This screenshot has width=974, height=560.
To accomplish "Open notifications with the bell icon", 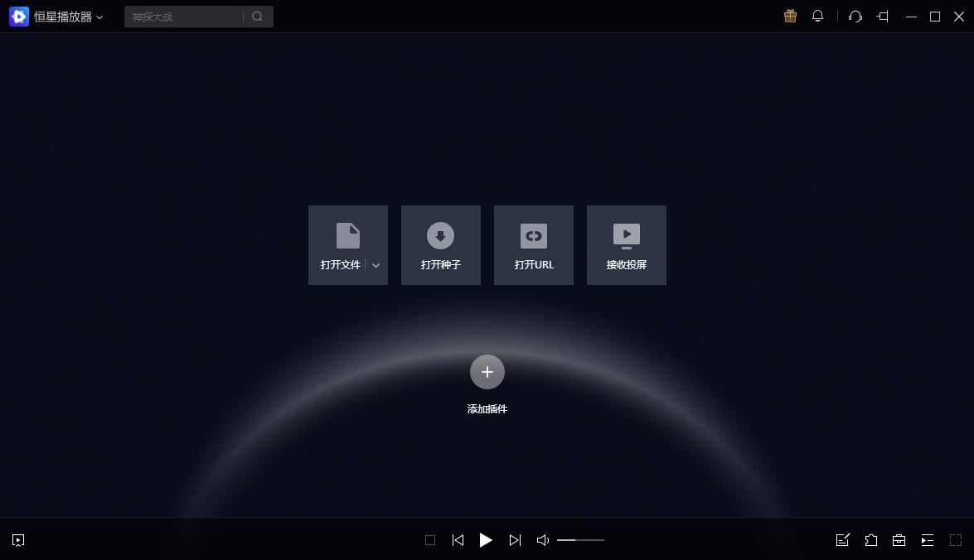I will point(817,17).
